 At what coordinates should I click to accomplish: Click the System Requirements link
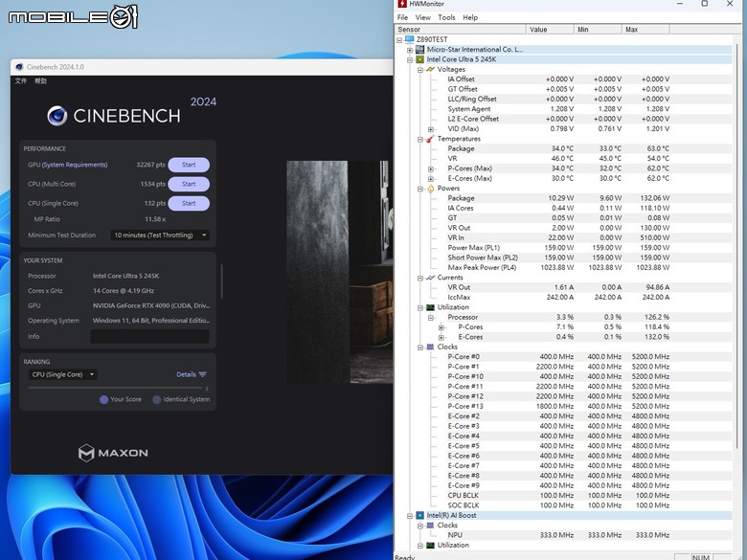(75, 165)
